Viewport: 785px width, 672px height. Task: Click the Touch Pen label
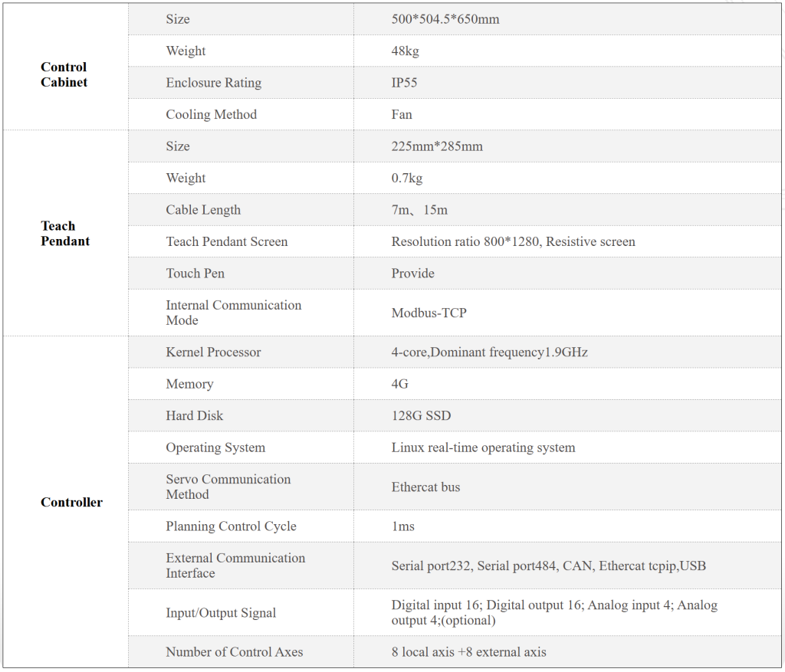coord(195,274)
